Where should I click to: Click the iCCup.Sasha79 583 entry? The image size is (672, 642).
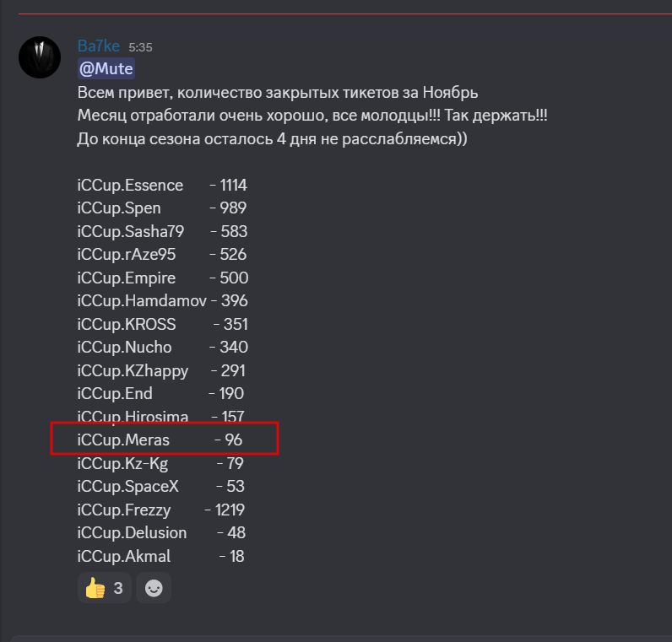161,231
